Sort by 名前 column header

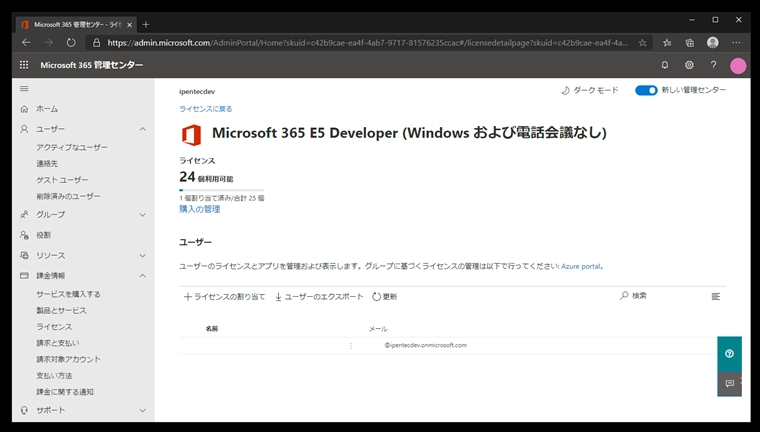[x=212, y=329]
